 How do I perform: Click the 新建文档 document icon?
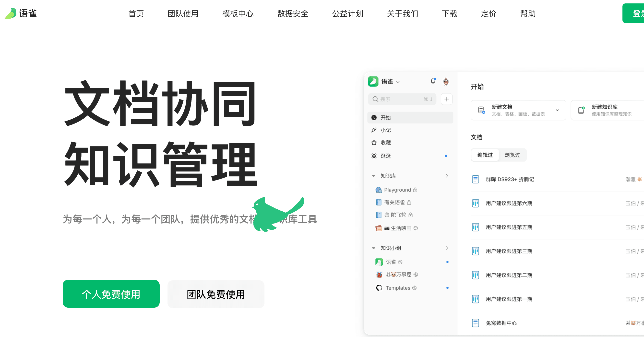(x=481, y=110)
